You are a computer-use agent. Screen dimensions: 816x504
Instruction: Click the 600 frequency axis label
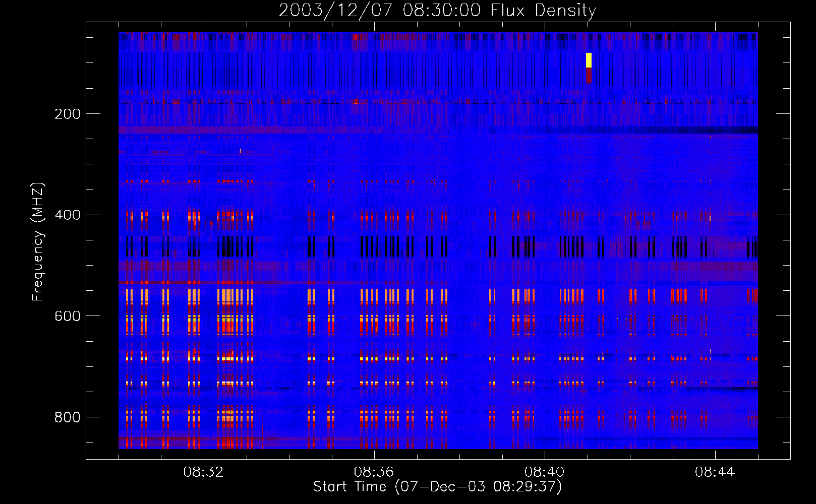[68, 316]
